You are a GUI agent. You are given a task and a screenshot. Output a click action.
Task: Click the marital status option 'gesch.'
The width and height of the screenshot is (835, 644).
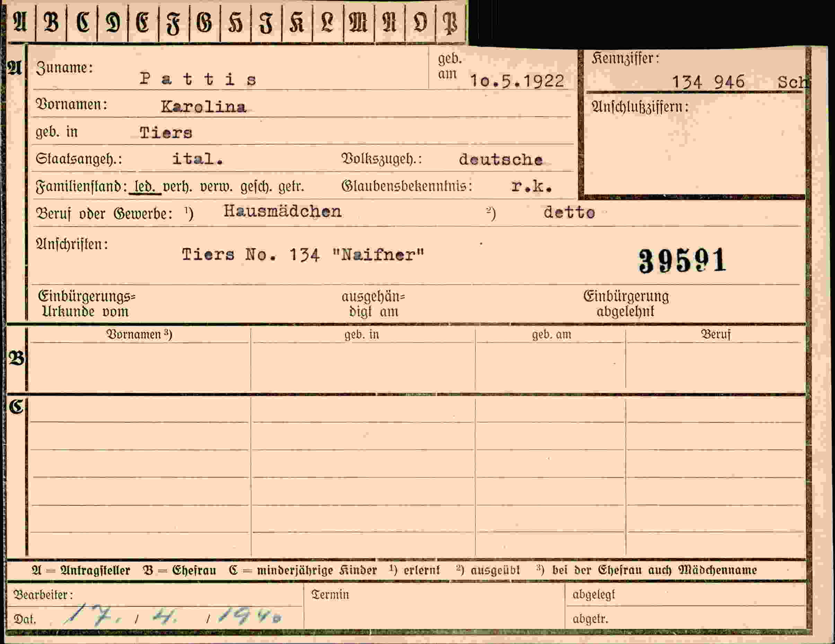coord(256,186)
